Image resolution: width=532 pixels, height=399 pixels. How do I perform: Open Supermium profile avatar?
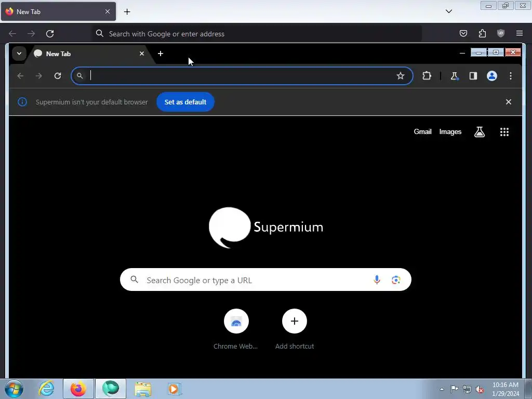coord(491,76)
